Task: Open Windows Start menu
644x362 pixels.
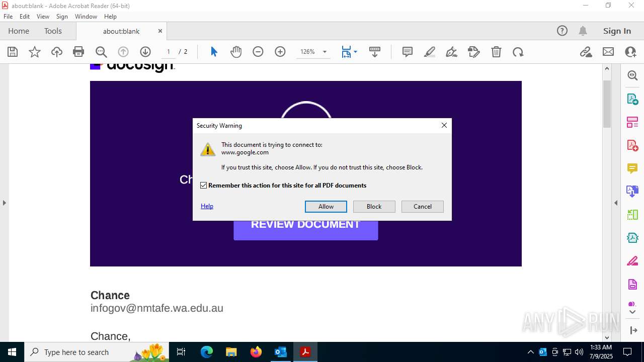Action: click(x=12, y=352)
